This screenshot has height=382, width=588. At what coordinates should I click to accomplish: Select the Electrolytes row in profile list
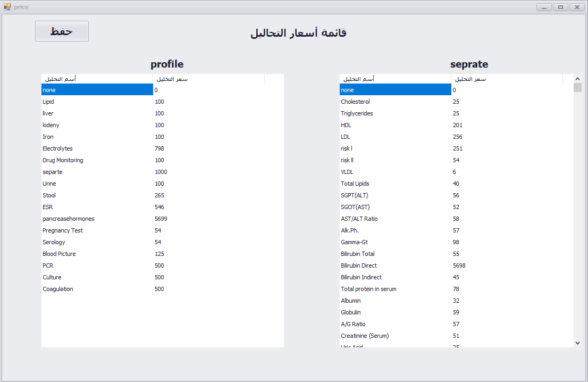[57, 148]
